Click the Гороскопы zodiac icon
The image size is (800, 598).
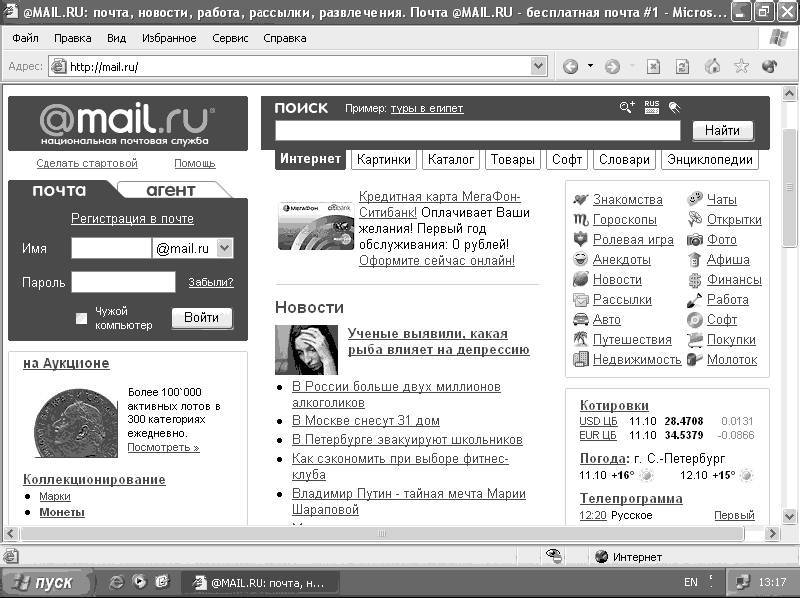(581, 219)
